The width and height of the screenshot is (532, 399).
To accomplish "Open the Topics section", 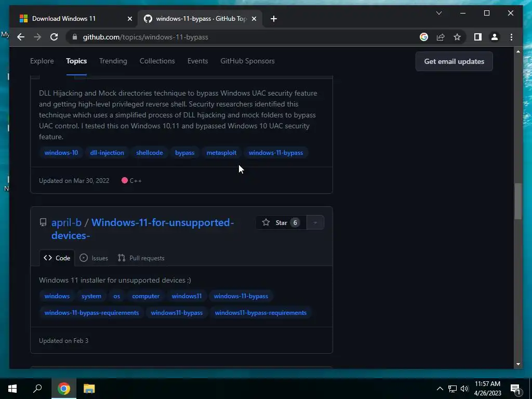I will coord(76,61).
